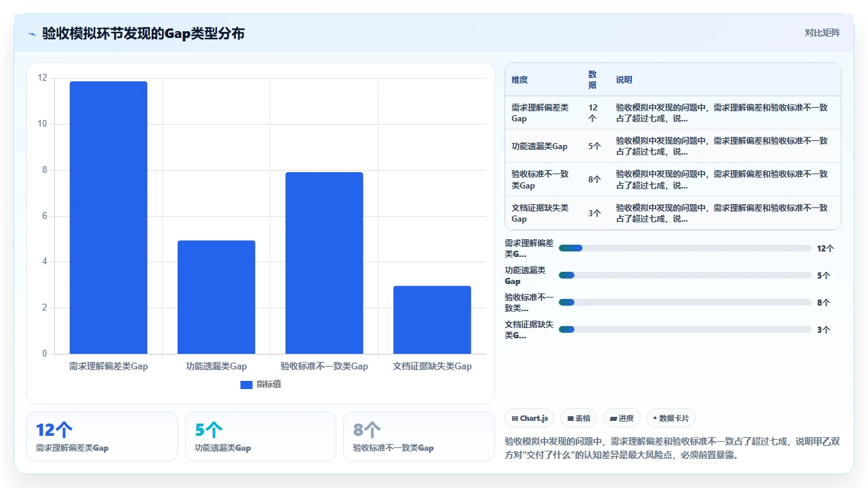Click the table cell with value 8个
868x488 pixels.
point(595,180)
